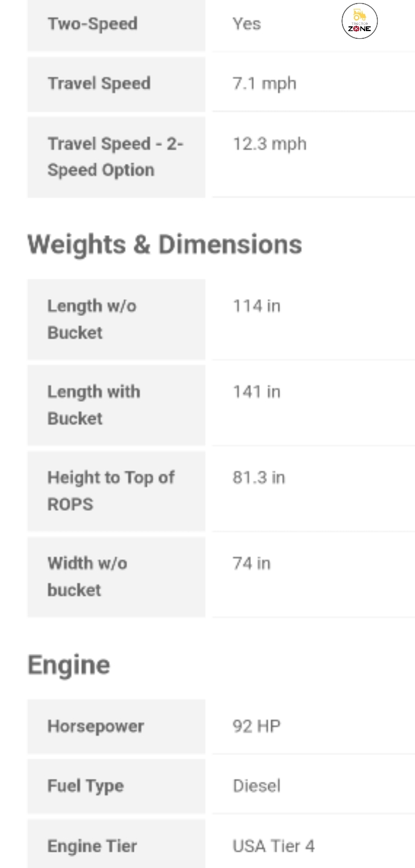Select the USA Tier 4 value
415x868 pixels.
tap(273, 846)
